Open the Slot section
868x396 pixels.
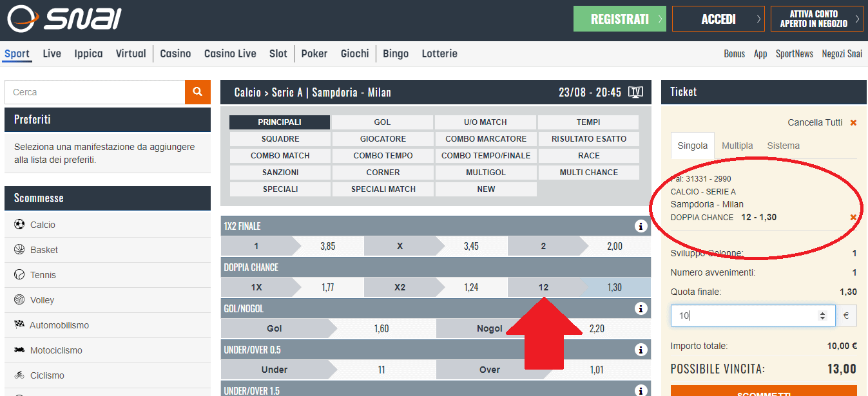pyautogui.click(x=278, y=53)
